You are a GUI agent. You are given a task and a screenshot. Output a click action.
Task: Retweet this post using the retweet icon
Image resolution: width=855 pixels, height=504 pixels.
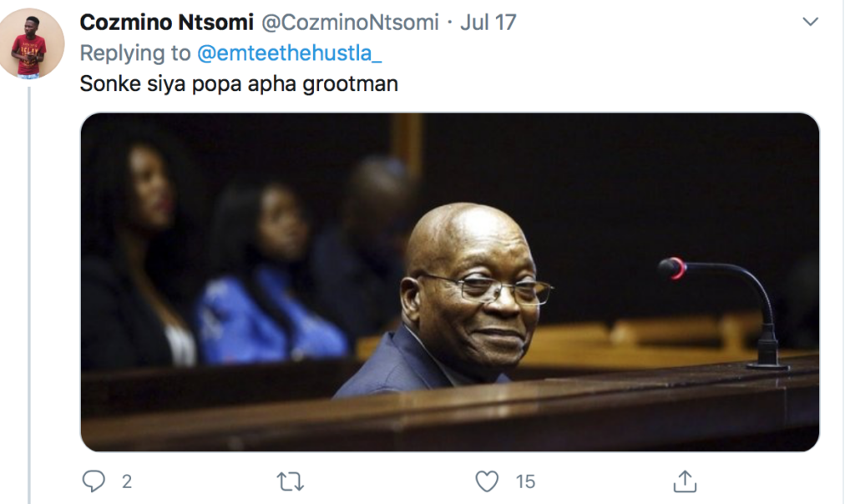(x=290, y=481)
